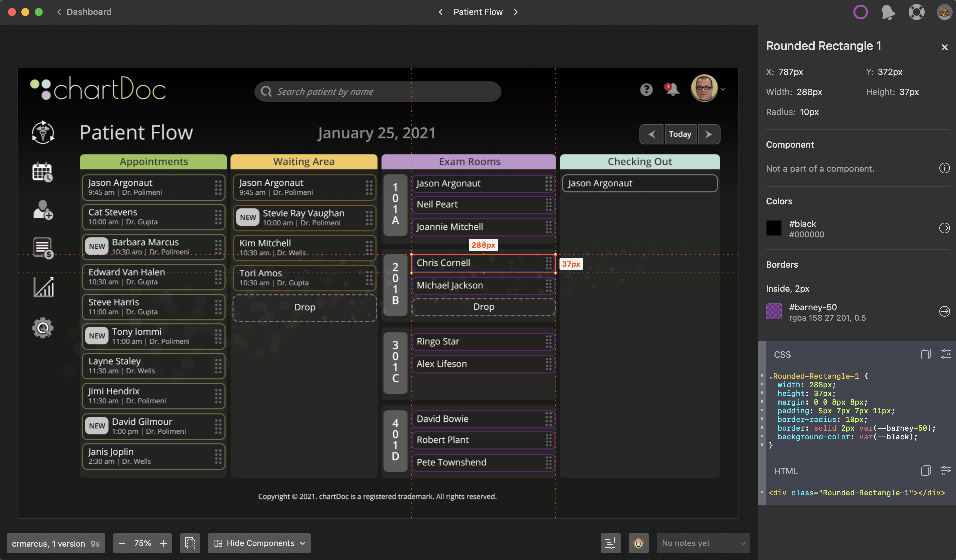The height and width of the screenshot is (560, 956).
Task: Click the Appointments column header
Action: pos(153,162)
